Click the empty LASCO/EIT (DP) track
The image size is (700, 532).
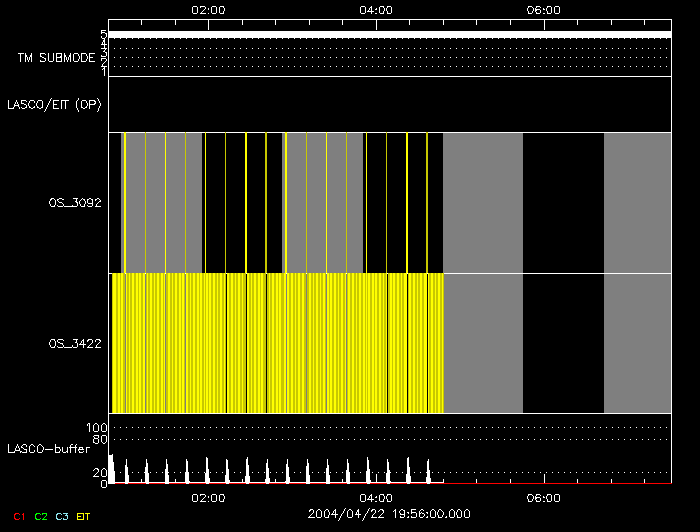point(389,104)
